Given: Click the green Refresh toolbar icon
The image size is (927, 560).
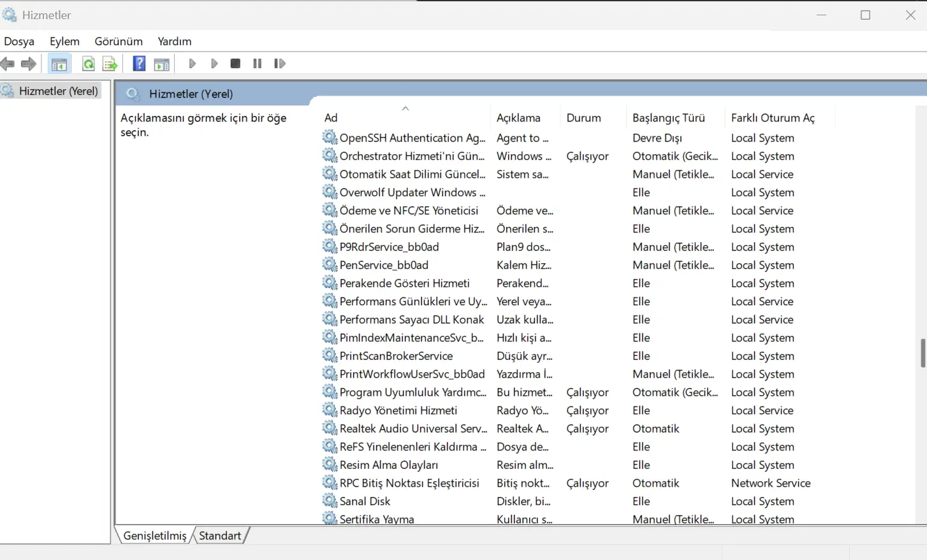Looking at the screenshot, I should (x=89, y=64).
